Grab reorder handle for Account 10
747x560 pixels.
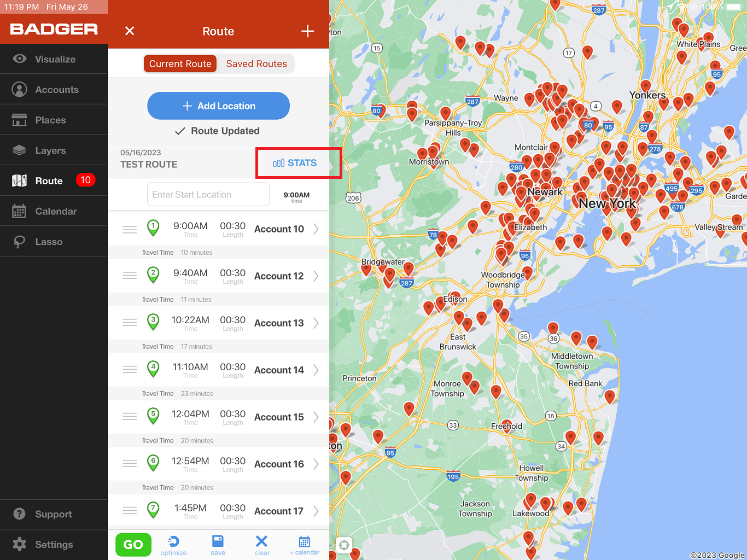pos(130,230)
